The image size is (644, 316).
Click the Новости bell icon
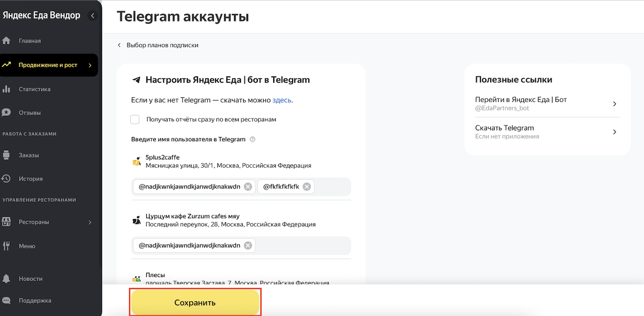6,279
